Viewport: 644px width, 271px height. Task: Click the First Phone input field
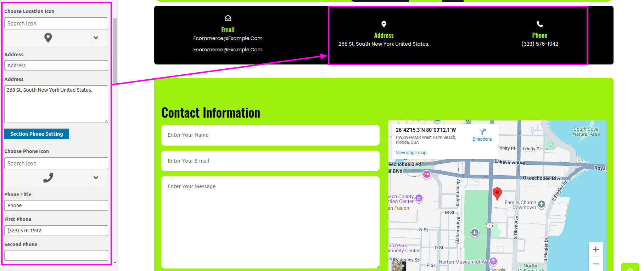pyautogui.click(x=56, y=231)
